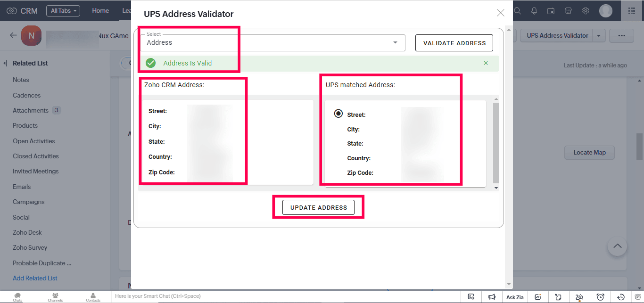This screenshot has height=303, width=644.
Task: Open the settings gear icon
Action: pyautogui.click(x=585, y=11)
